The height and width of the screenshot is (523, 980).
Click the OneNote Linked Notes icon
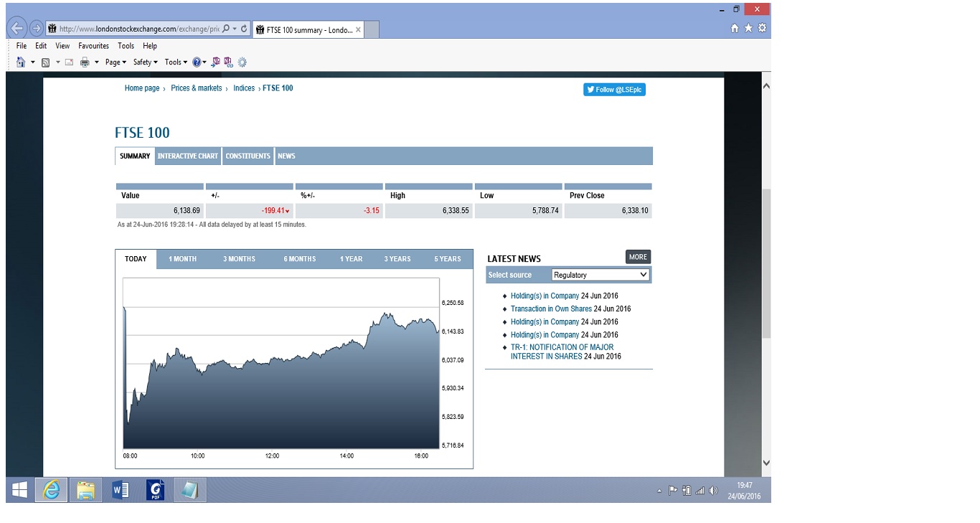coord(228,62)
